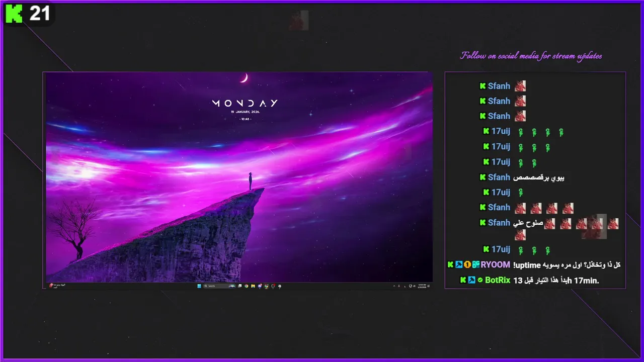Click 17uij name on the four-emote row

click(501, 132)
